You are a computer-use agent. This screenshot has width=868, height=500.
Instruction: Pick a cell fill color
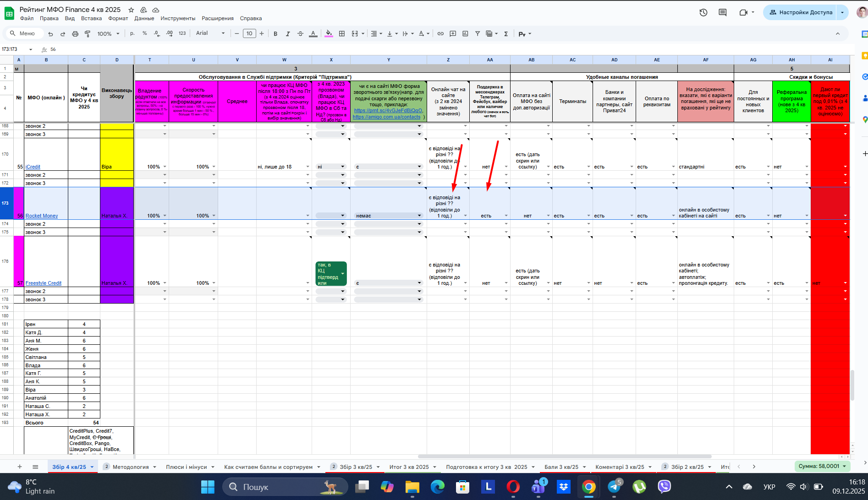tap(329, 33)
